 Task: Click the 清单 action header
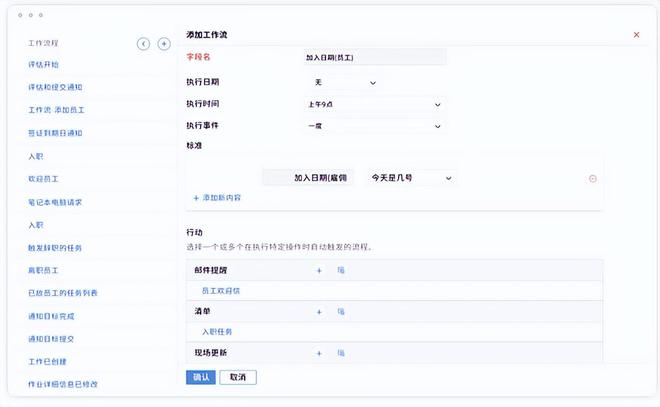click(202, 311)
